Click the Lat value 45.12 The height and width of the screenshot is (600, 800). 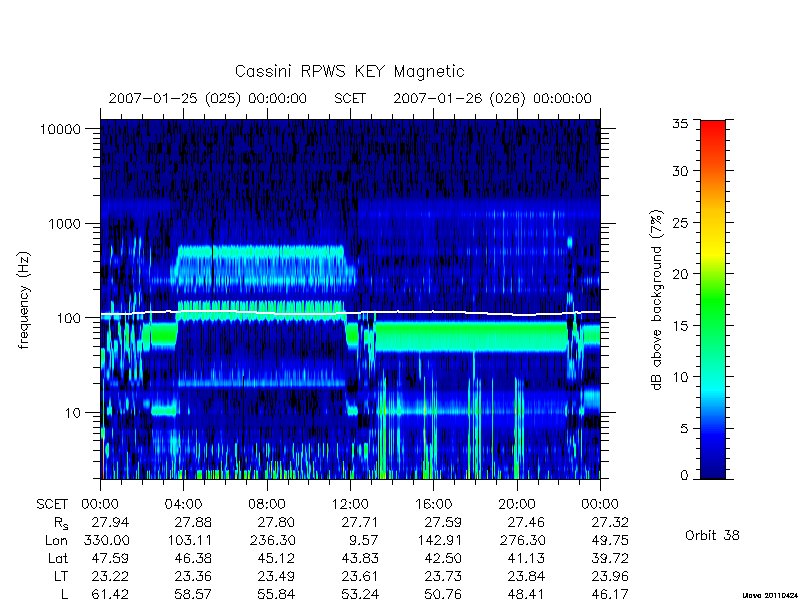[x=276, y=559]
